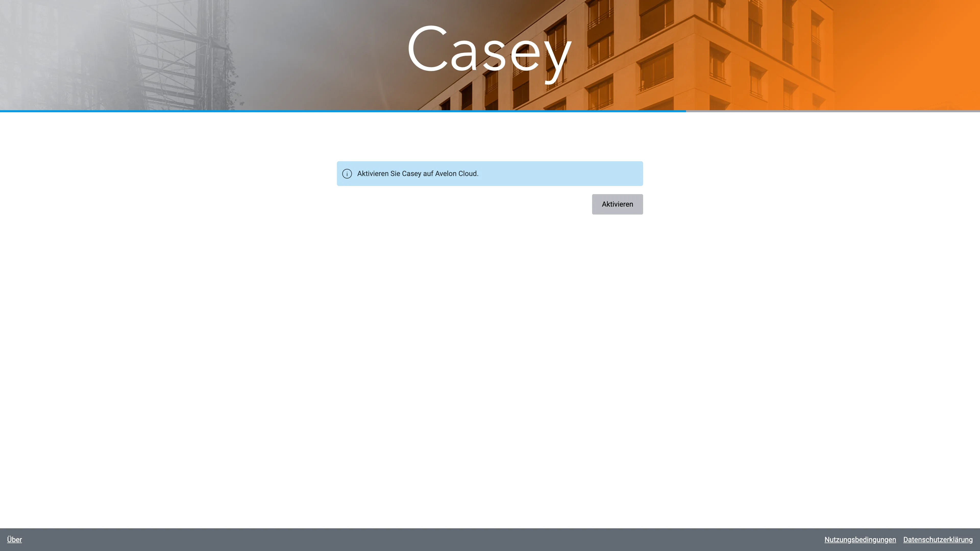Open the Datenschutzerklärung link

click(x=938, y=540)
